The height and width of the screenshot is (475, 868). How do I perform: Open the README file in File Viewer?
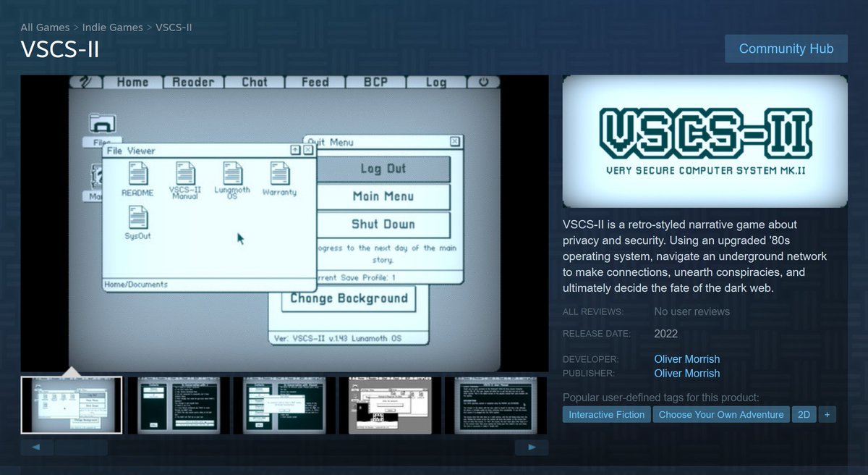pos(137,177)
